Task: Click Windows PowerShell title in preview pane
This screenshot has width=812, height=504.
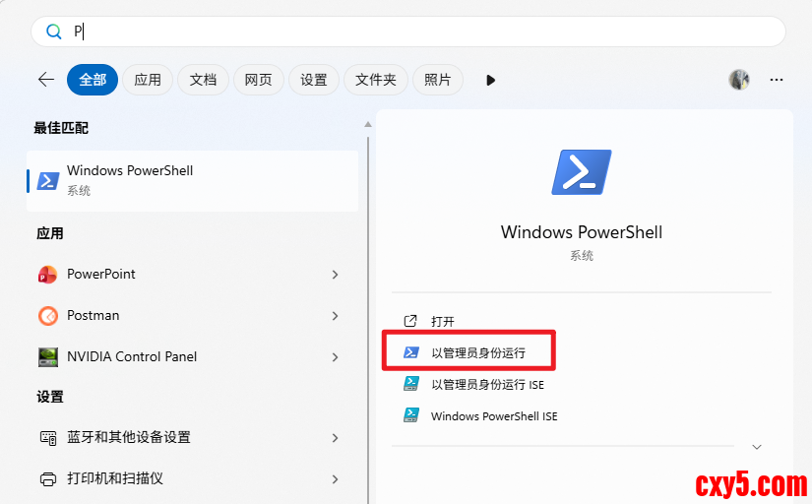Action: coord(582,232)
